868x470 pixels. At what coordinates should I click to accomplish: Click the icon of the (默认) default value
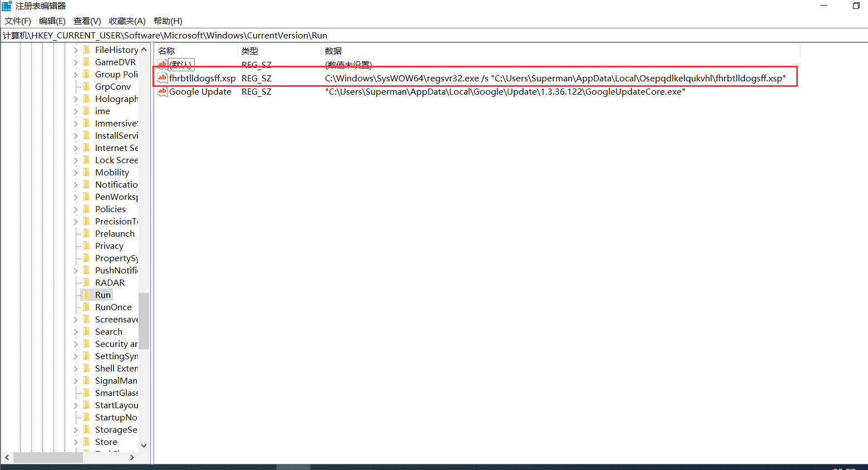click(x=162, y=65)
